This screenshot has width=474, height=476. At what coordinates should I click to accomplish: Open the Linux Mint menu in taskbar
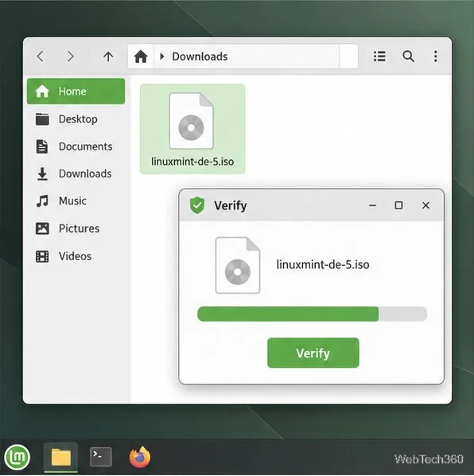pos(17,457)
